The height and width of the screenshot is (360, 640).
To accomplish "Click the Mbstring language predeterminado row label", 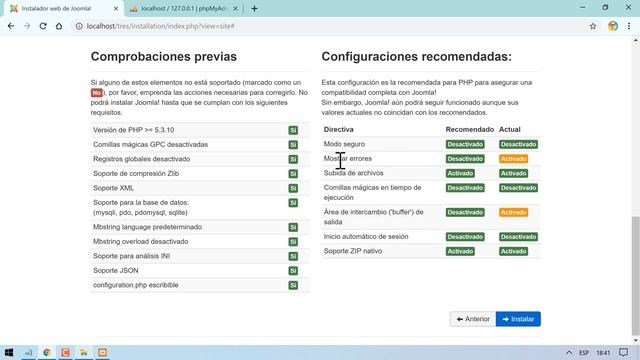I will point(147,227).
